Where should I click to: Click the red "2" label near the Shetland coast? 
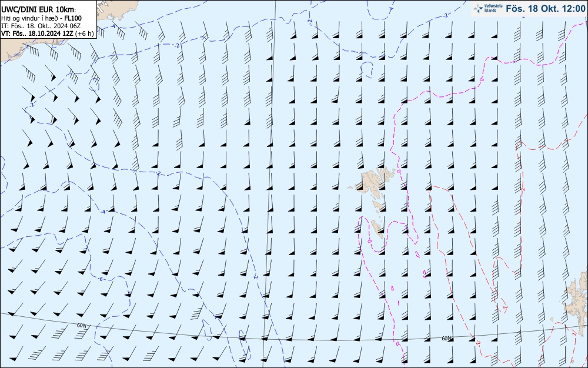(x=573, y=332)
